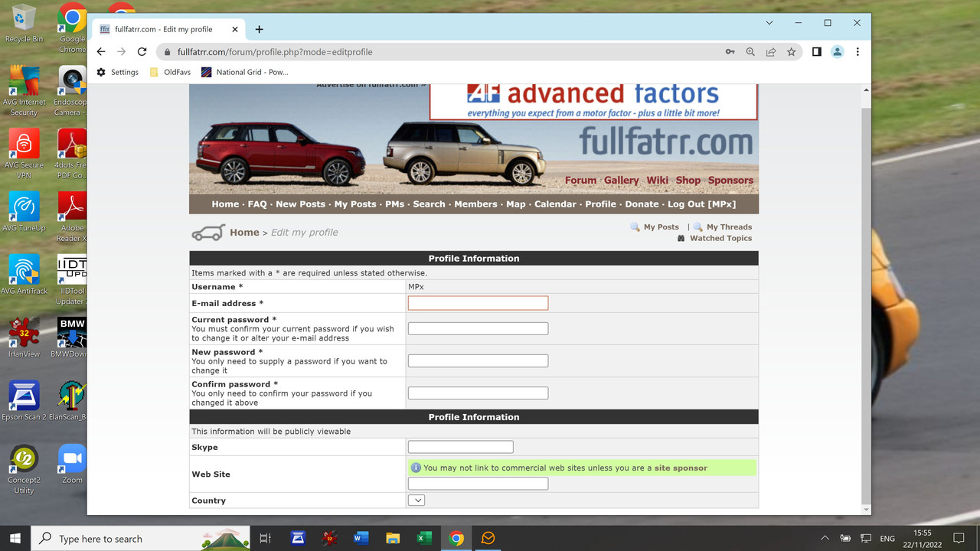Open PMs in forum navigation bar
Viewport: 980px width, 551px height.
pos(394,204)
